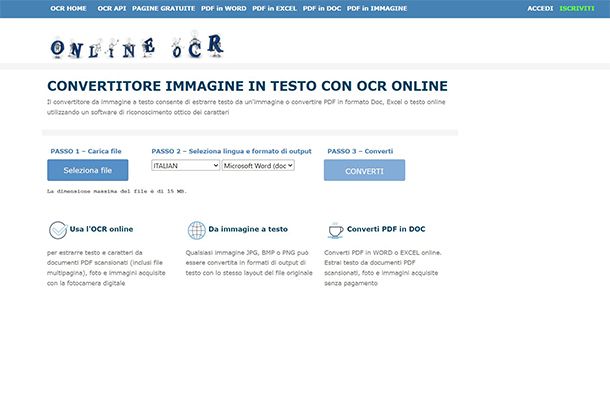Click the PASSO 2 language and format label
The image size is (610, 406).
click(x=231, y=151)
